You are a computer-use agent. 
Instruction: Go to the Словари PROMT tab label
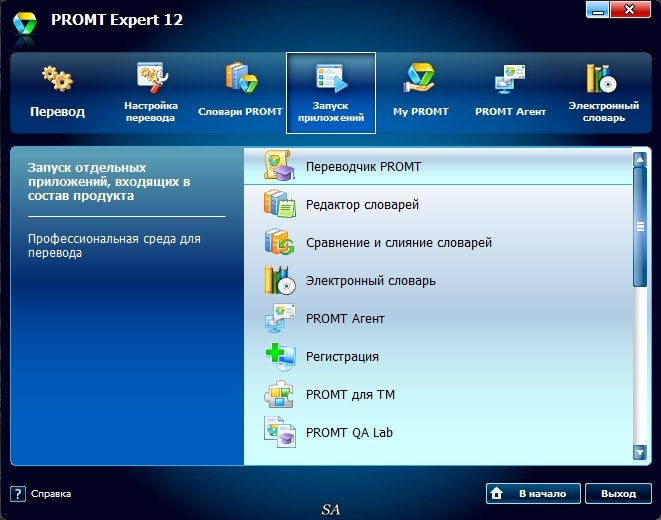click(x=240, y=112)
